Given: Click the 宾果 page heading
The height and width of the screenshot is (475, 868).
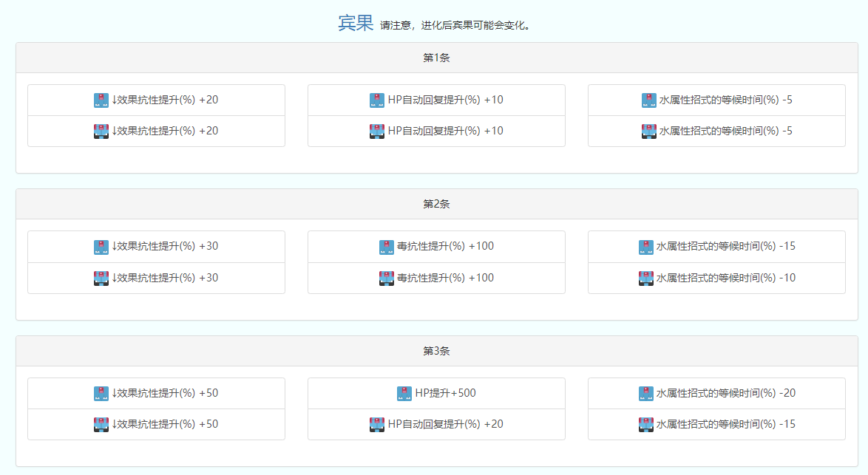Looking at the screenshot, I should [x=356, y=24].
